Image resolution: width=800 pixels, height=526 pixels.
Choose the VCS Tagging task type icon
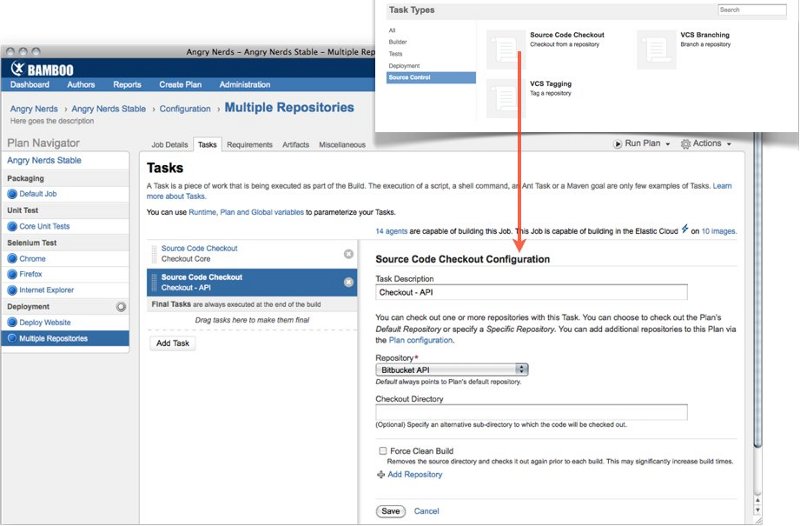tap(506, 98)
